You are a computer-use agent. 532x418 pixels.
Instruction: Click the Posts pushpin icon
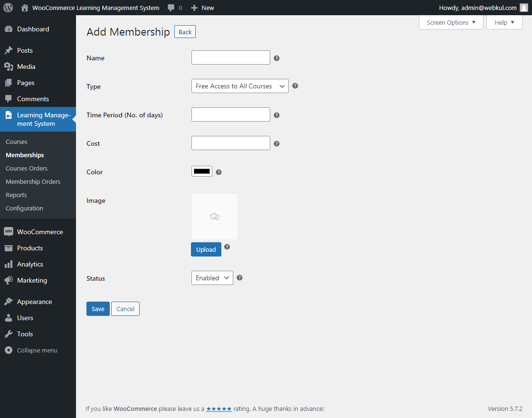[x=9, y=50]
